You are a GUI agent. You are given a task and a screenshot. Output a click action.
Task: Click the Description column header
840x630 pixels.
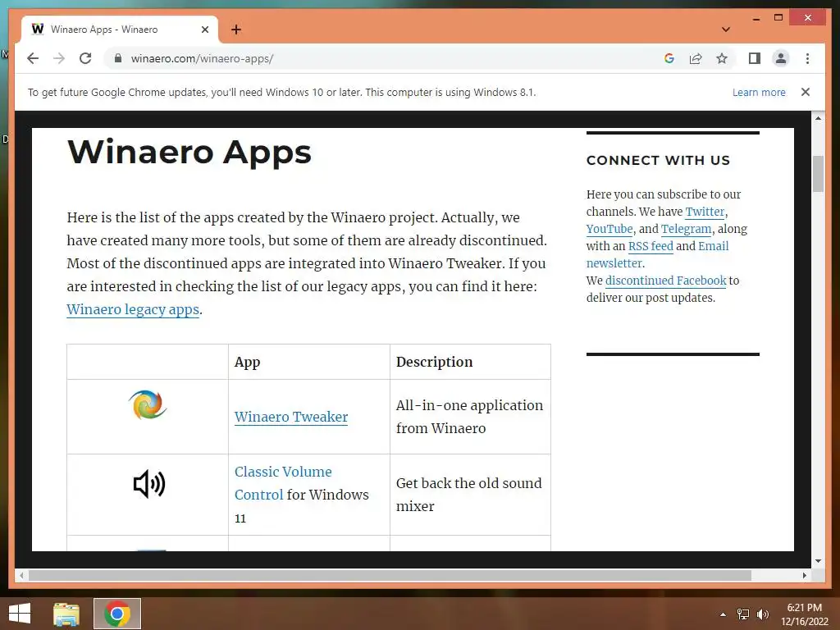[x=434, y=362]
